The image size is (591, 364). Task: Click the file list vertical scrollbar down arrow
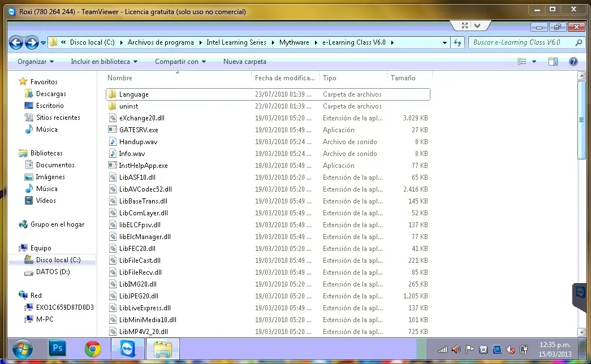[581, 332]
